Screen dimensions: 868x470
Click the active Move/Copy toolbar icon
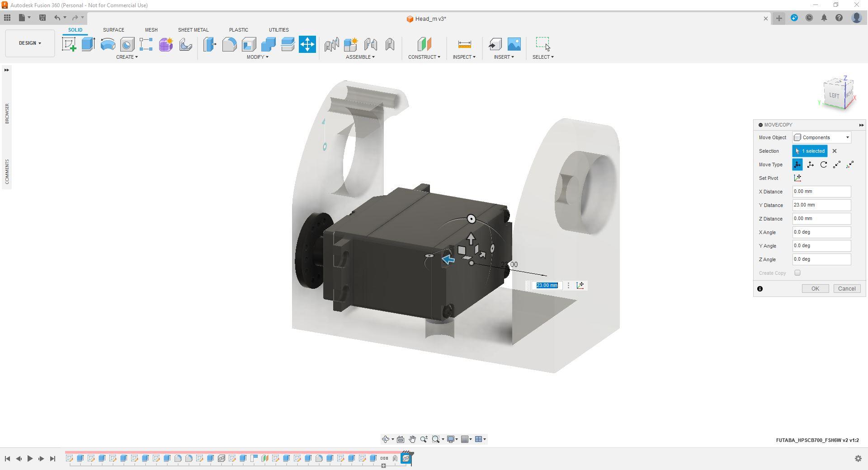point(307,44)
